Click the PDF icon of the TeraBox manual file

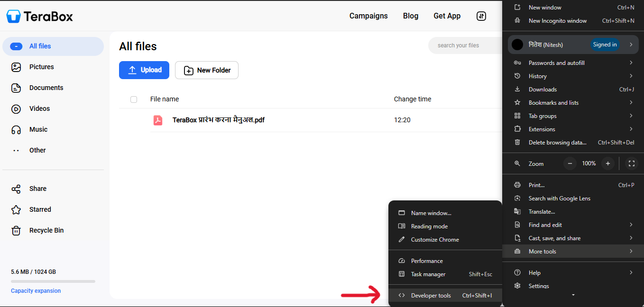(157, 120)
